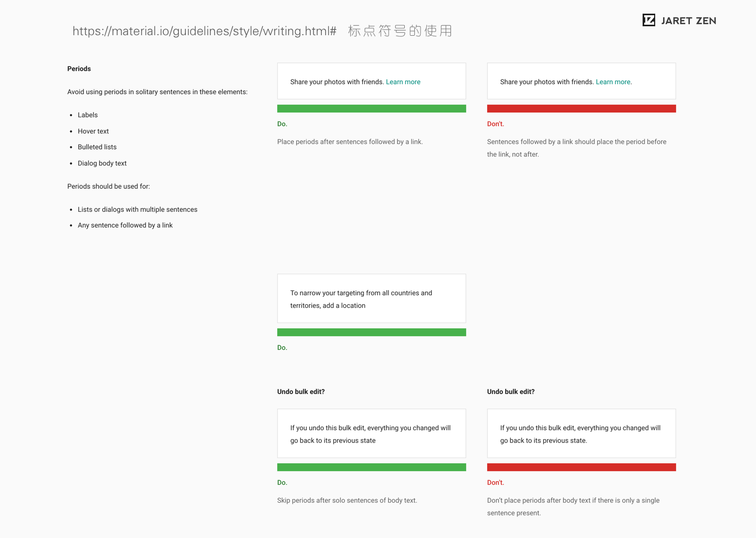This screenshot has height=538, width=756.
Task: Click the Bulleted lists bullet item
Action: [97, 147]
